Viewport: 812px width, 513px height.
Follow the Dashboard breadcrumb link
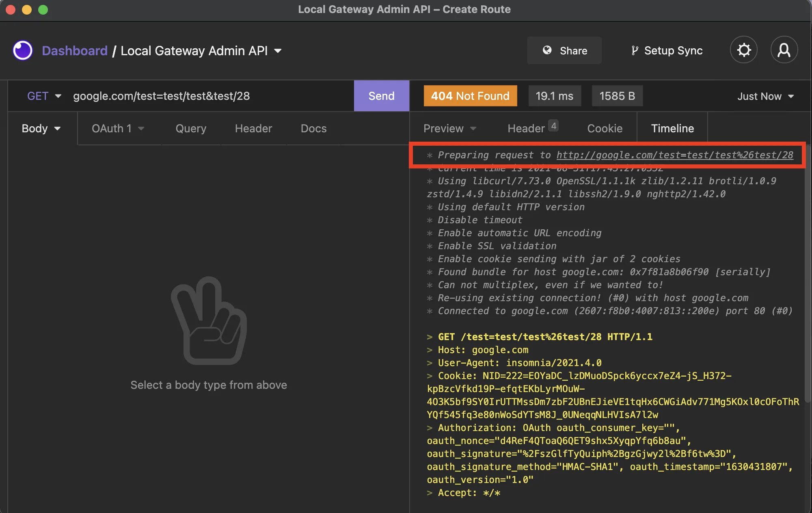tap(75, 51)
